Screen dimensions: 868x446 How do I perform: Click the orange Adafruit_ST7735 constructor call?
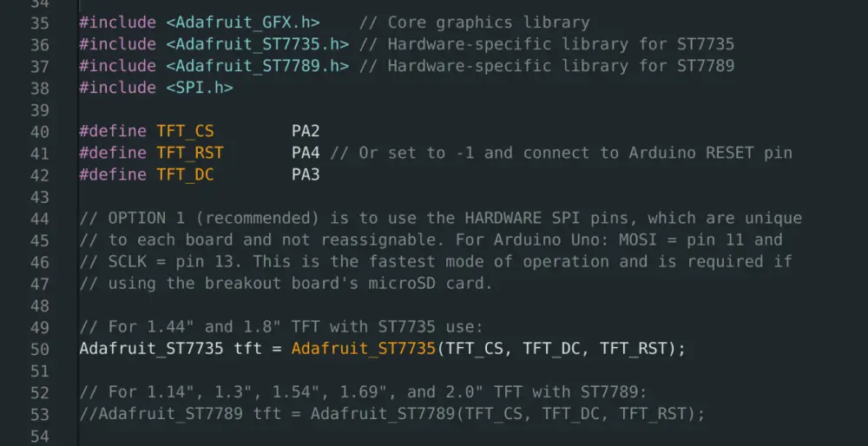coord(363,350)
